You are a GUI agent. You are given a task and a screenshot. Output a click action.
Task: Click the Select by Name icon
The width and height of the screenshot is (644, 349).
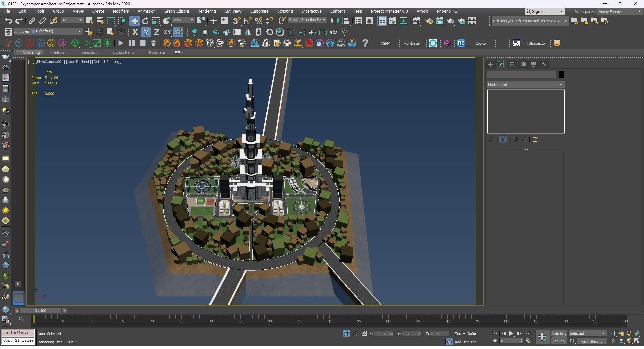point(100,21)
